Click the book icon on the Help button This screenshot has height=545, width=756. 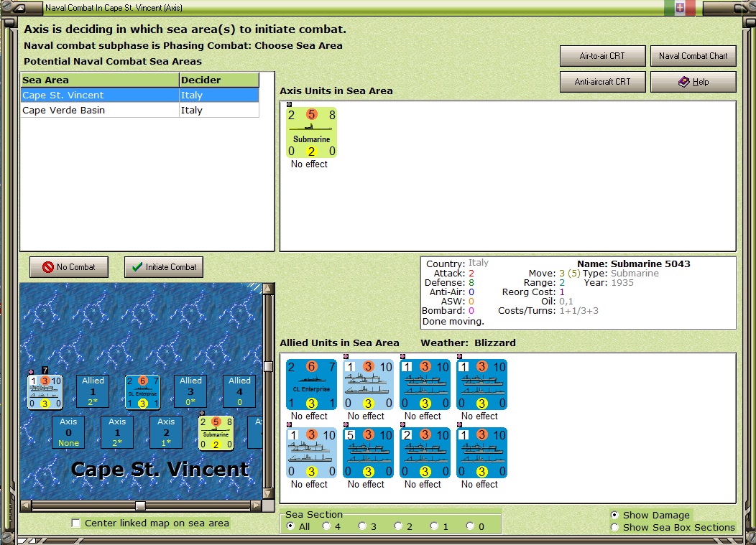[x=683, y=82]
